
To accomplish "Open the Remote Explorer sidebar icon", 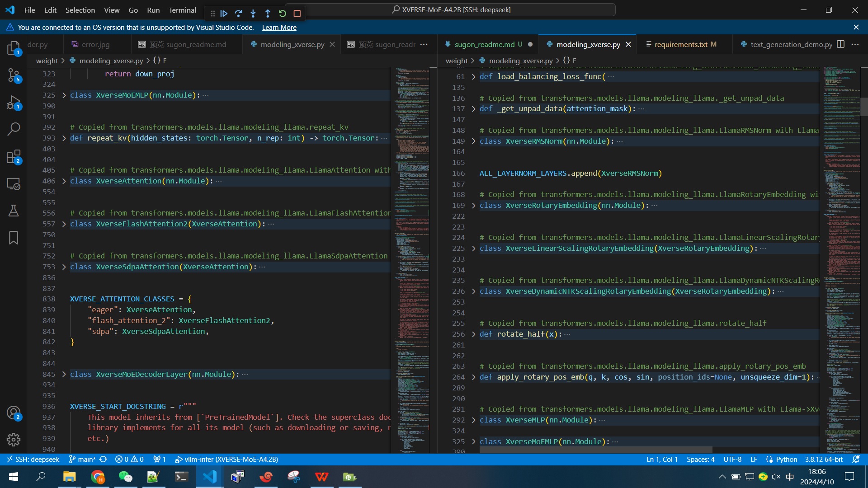I will pos(14,184).
